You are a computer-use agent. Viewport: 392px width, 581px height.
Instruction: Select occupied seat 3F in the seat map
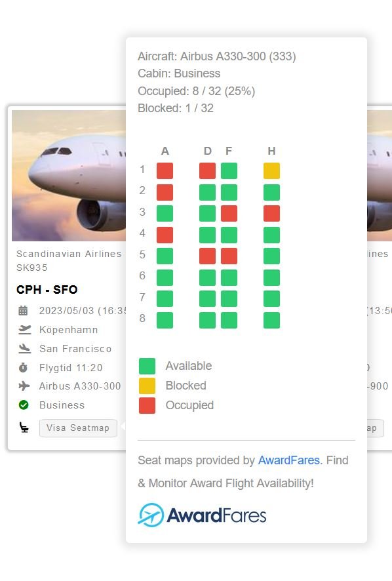[x=229, y=213]
